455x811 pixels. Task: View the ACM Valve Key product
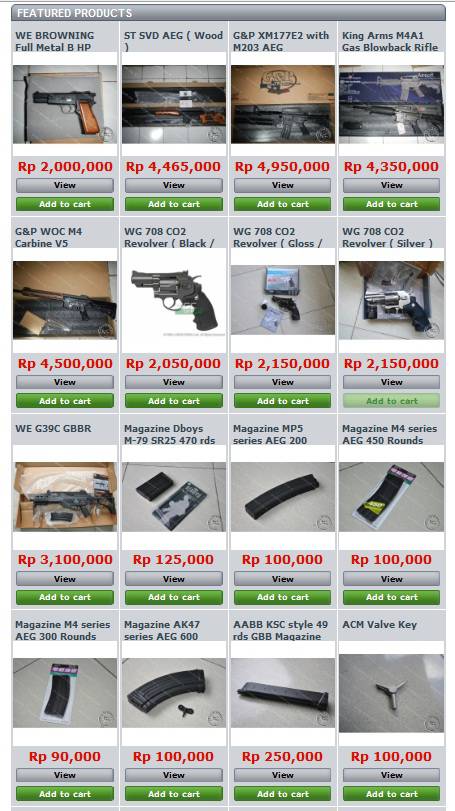(x=391, y=775)
